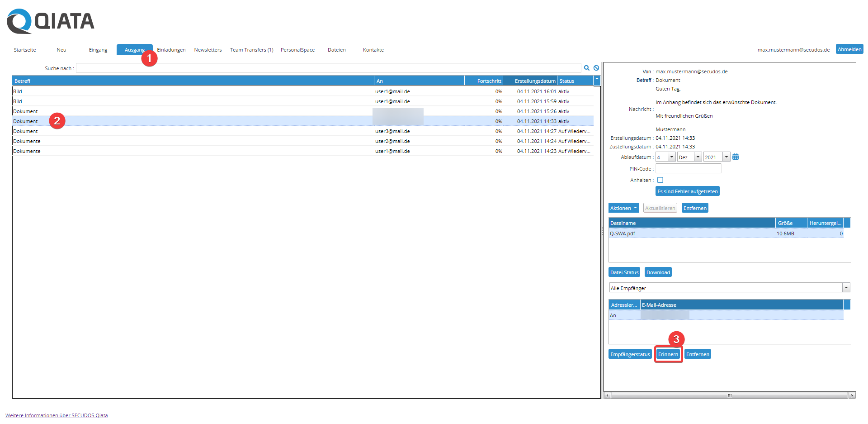Open the Newsletters tab

(208, 50)
